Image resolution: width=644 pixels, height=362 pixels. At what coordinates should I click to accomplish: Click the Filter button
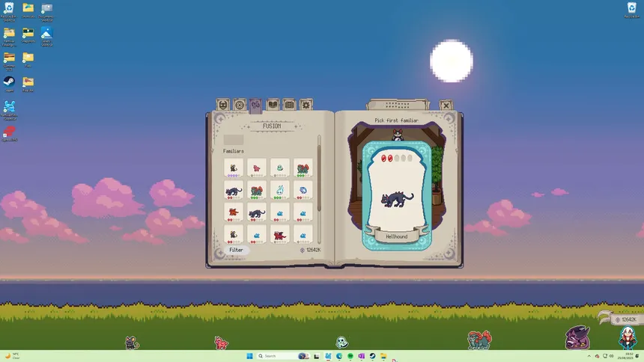point(236,250)
